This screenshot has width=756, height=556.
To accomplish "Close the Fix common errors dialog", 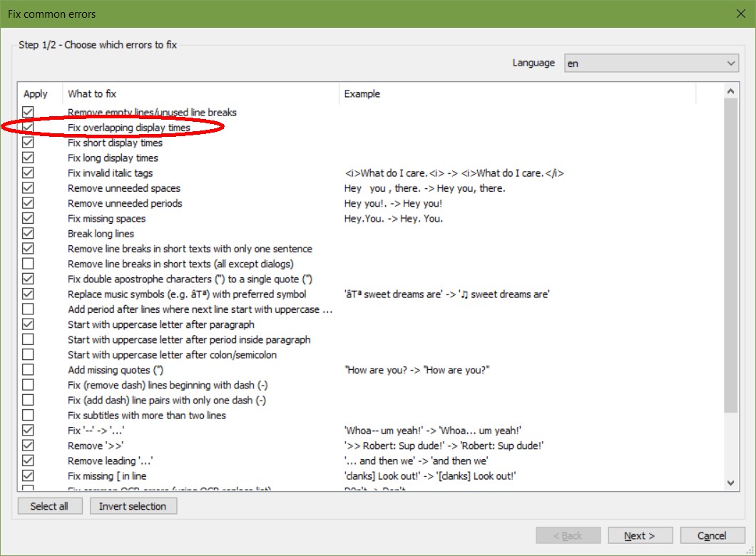I will 741,14.
